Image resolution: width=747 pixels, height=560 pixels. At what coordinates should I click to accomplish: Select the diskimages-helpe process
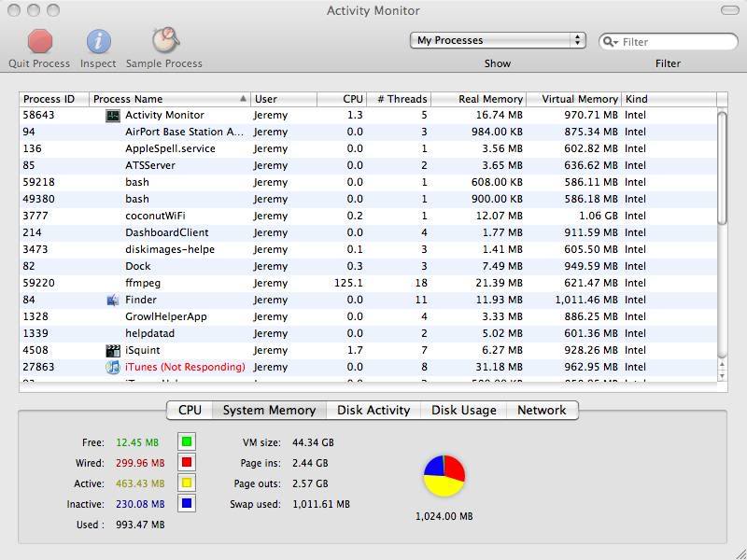tap(368, 249)
